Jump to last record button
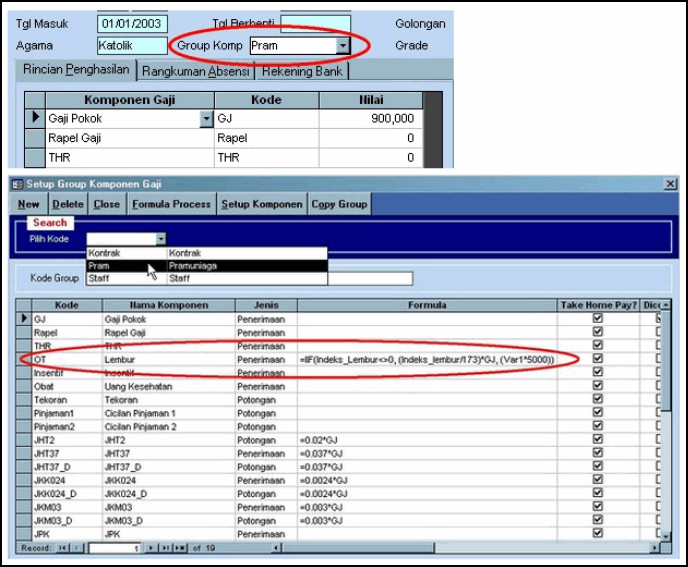The width and height of the screenshot is (688, 567). (x=168, y=548)
